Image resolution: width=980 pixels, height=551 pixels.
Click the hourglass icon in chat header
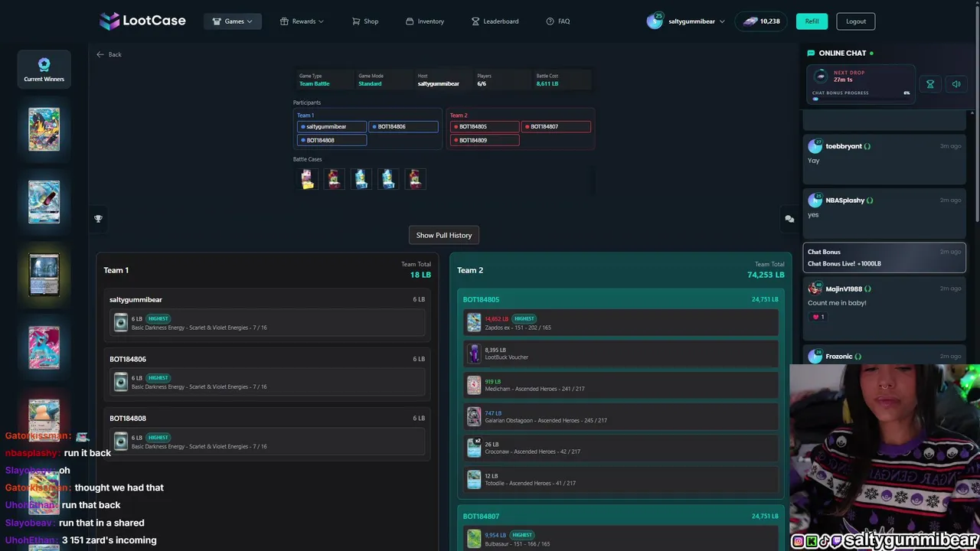pyautogui.click(x=930, y=84)
